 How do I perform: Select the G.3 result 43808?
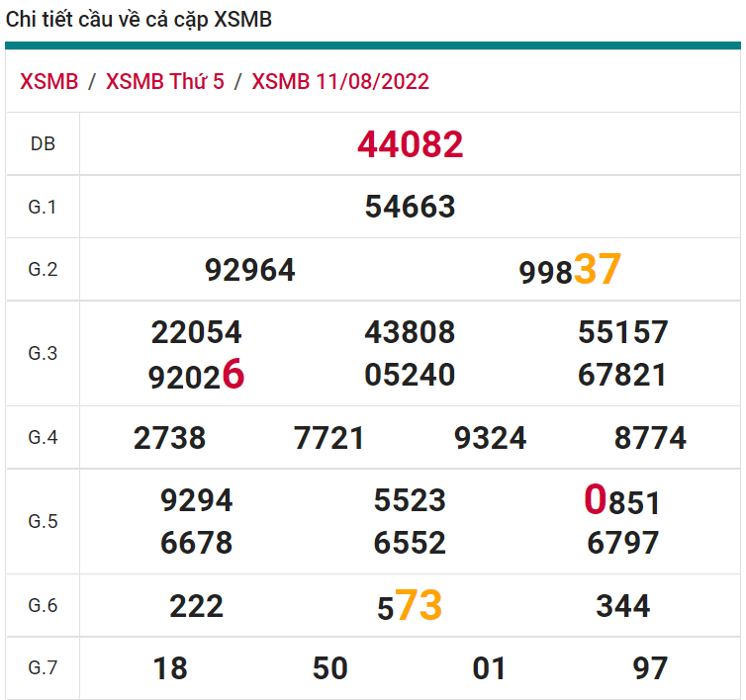click(410, 332)
